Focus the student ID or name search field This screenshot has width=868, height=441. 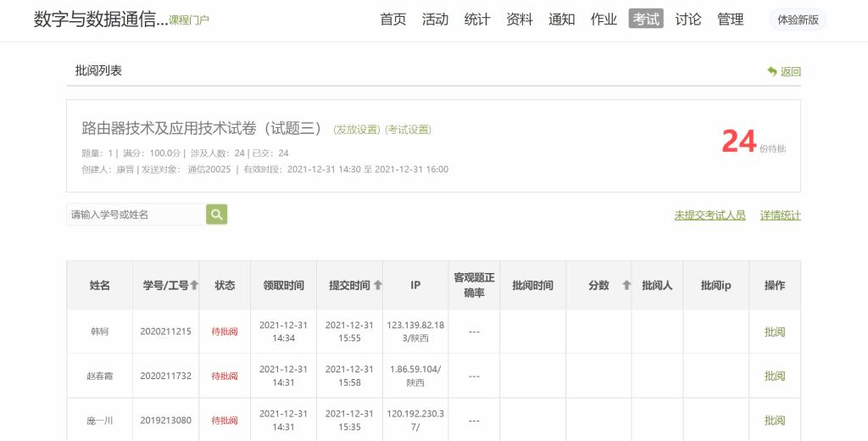click(x=136, y=215)
